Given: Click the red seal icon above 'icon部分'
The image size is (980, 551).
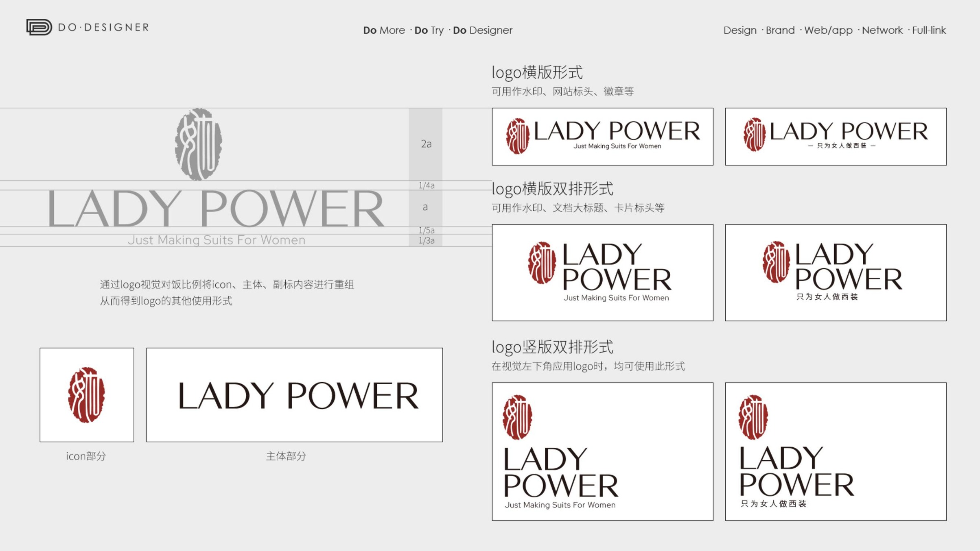Looking at the screenshot, I should click(86, 395).
